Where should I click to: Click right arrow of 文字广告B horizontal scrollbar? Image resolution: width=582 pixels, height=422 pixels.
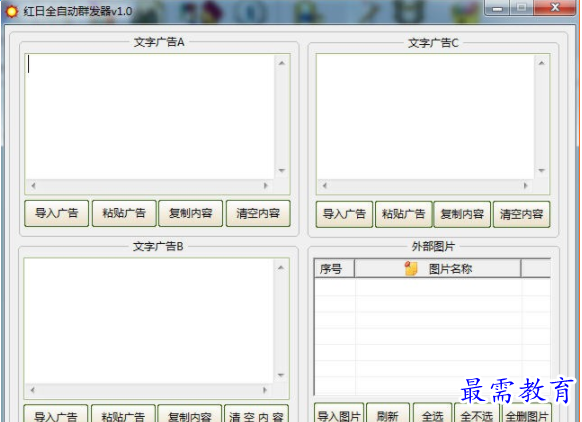265,390
